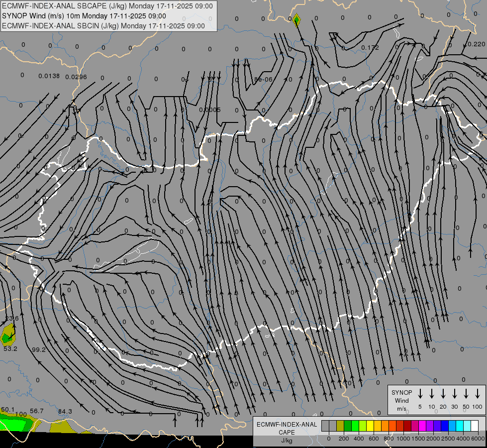Select the bright green CAPE colorbar swatch
487x448 pixels.
(355, 426)
